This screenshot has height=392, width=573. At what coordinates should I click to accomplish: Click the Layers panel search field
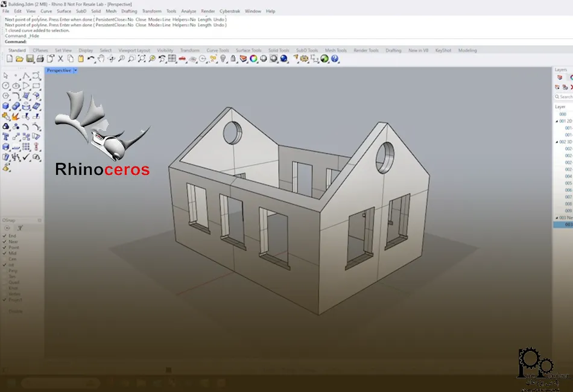(565, 96)
